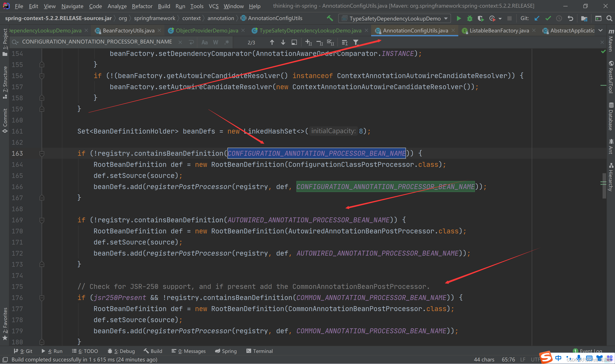Open the Ant tool window

coord(611,146)
